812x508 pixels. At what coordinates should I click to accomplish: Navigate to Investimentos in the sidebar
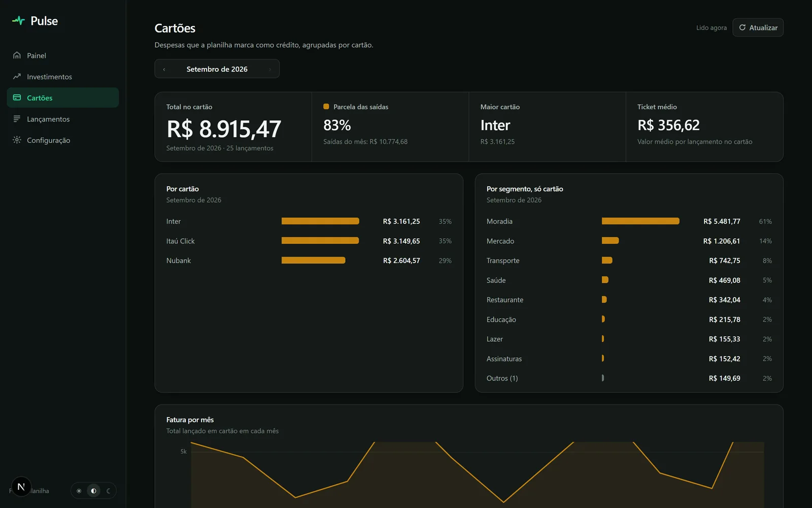pos(63,77)
